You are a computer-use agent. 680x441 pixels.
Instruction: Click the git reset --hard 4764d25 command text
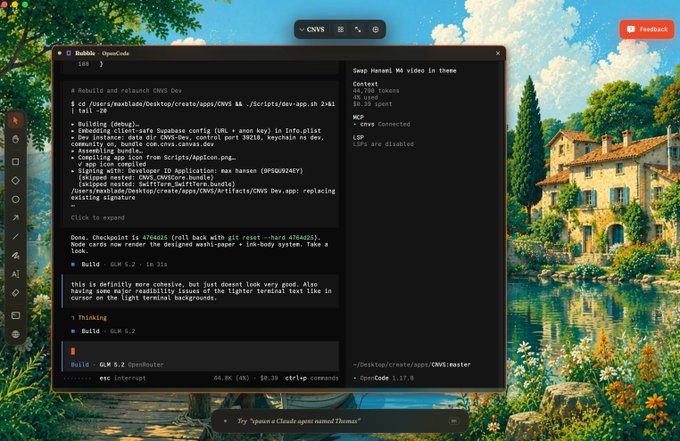271,238
